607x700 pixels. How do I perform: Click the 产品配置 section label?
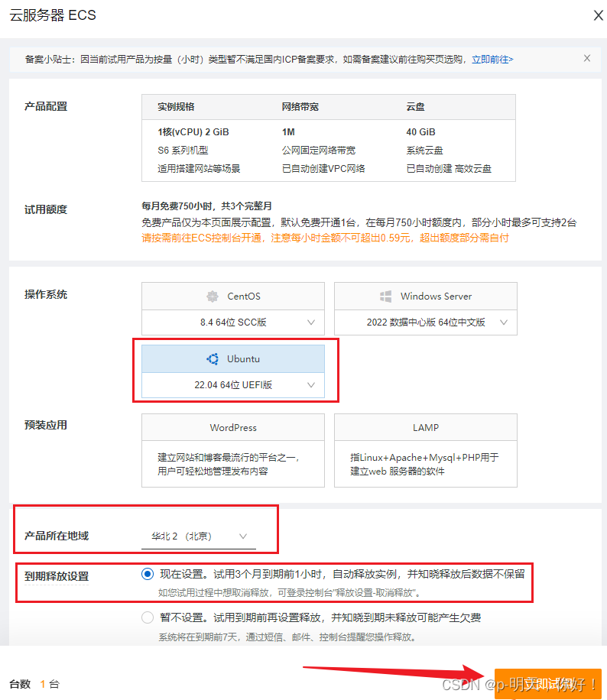pos(46,106)
